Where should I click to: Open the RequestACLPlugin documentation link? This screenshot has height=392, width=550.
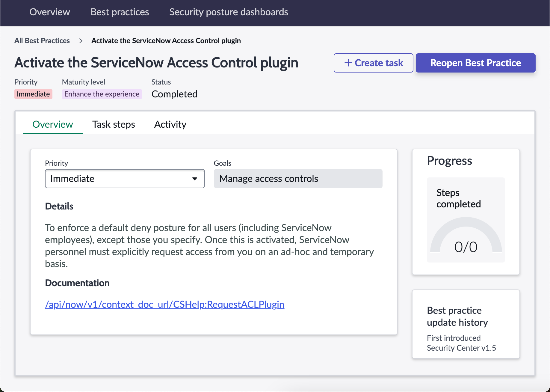[x=165, y=304]
